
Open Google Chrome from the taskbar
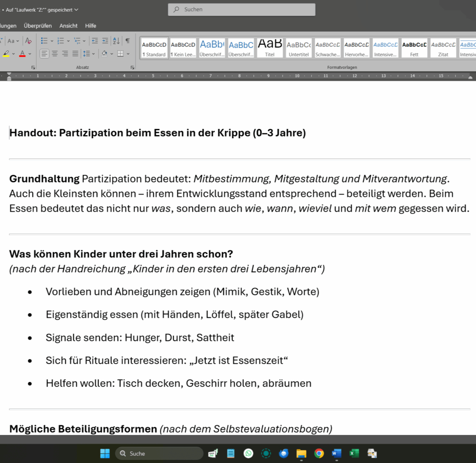pyautogui.click(x=319, y=454)
